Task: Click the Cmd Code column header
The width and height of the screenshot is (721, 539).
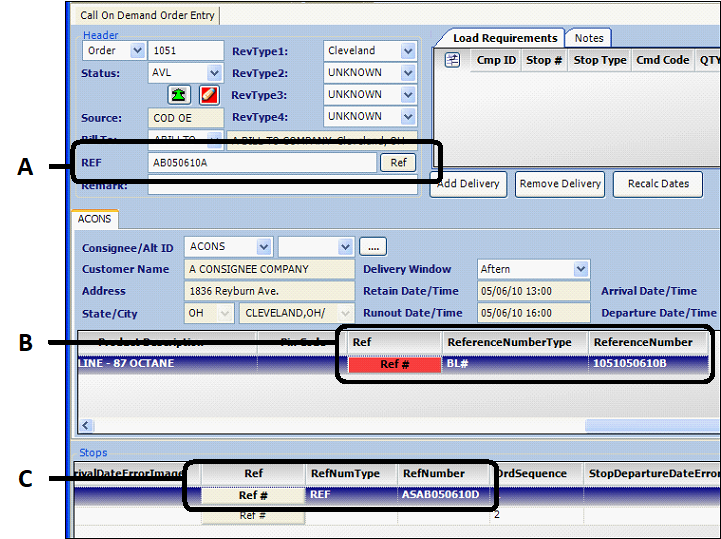Action: (662, 60)
